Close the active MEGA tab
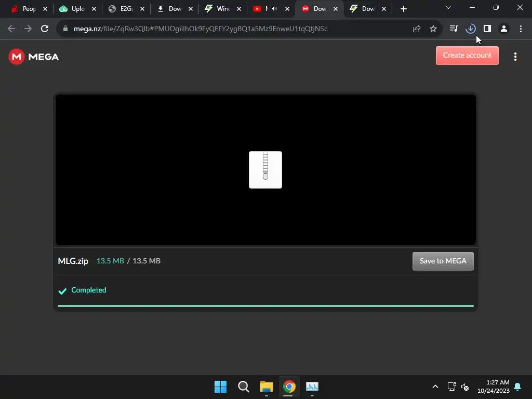 pyautogui.click(x=336, y=9)
